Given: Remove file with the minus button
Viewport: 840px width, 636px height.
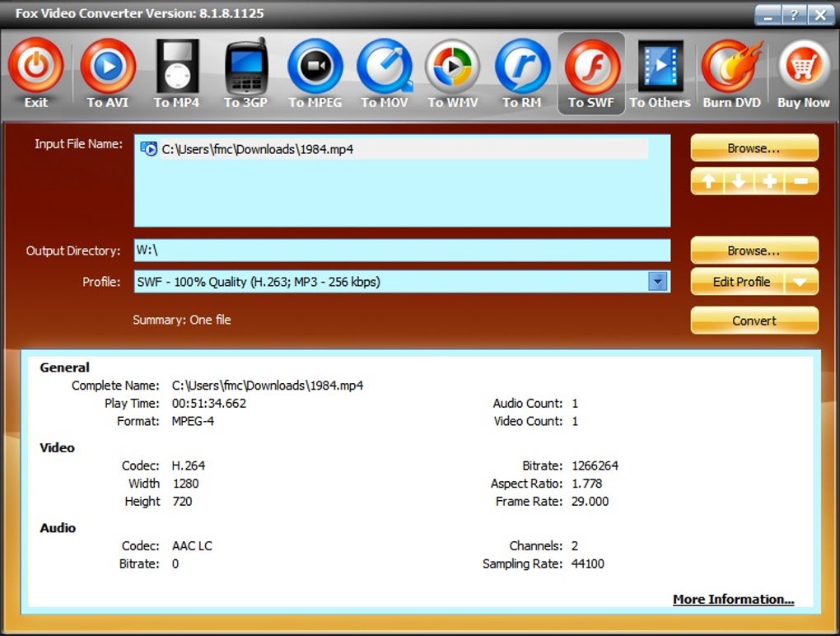Looking at the screenshot, I should [x=801, y=181].
